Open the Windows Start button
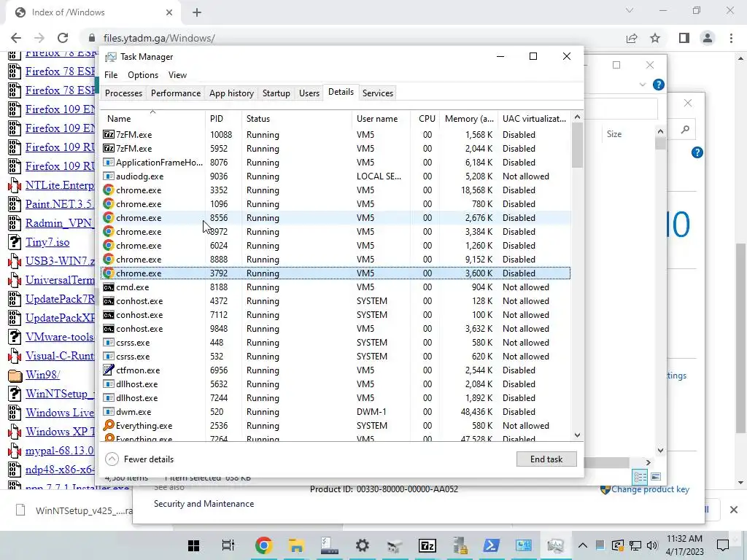 tap(193, 545)
